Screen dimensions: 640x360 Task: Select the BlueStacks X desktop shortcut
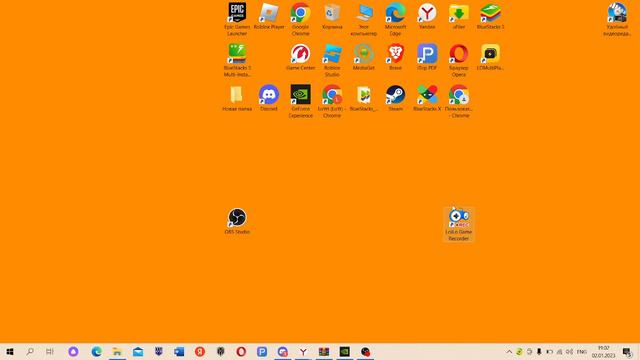(x=427, y=98)
